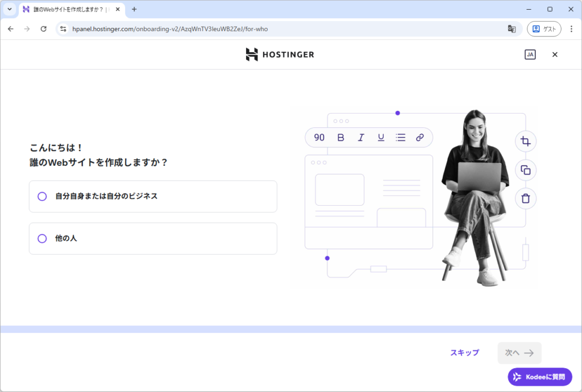The height and width of the screenshot is (392, 582).
Task: Open the ゲスト profile button
Action: 544,29
